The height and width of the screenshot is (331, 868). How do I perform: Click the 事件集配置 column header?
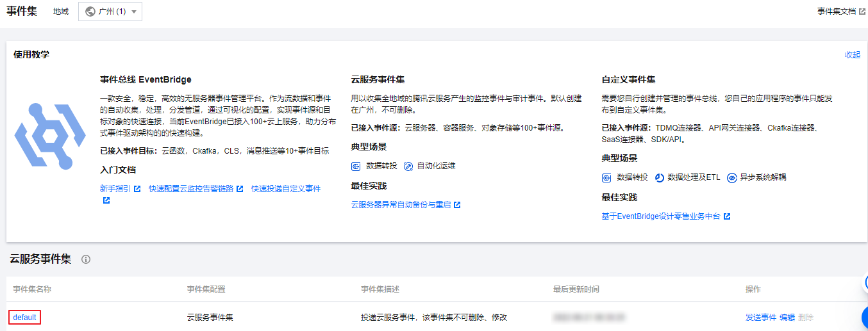point(206,289)
